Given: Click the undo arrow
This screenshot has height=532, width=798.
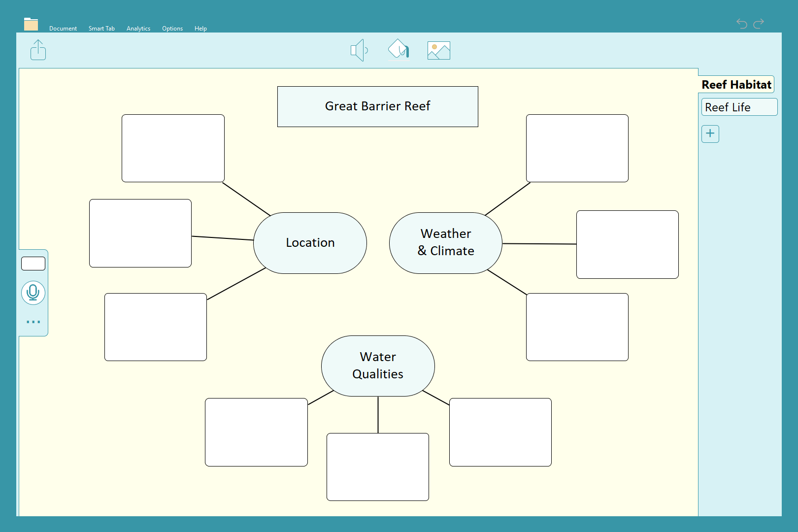Looking at the screenshot, I should coord(741,23).
